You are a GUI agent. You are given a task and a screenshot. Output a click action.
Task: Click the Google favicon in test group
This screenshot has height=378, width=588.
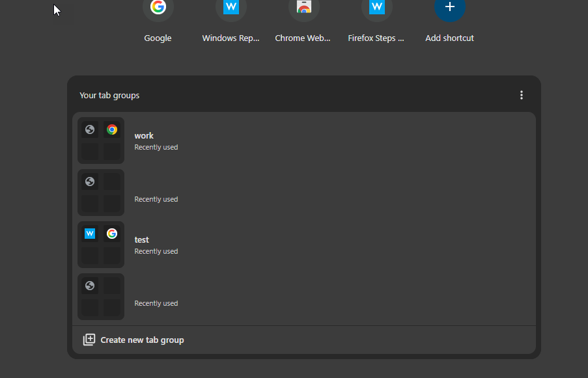click(112, 234)
